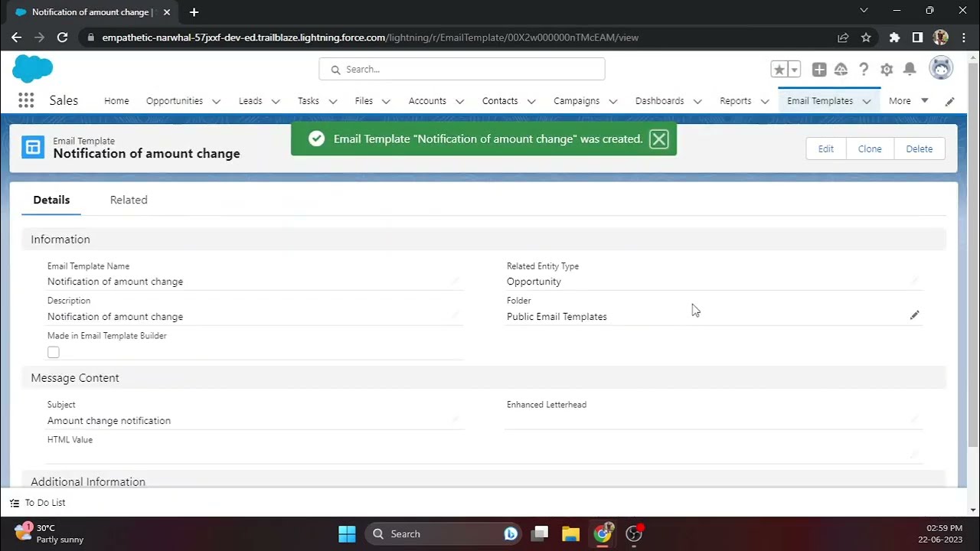Expand the favorites list dropdown arrow

(794, 70)
